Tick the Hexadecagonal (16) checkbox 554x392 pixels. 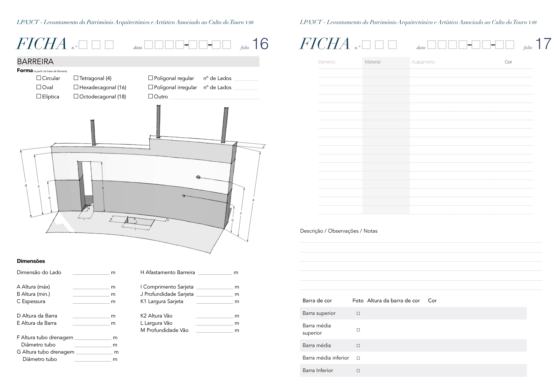[76, 87]
